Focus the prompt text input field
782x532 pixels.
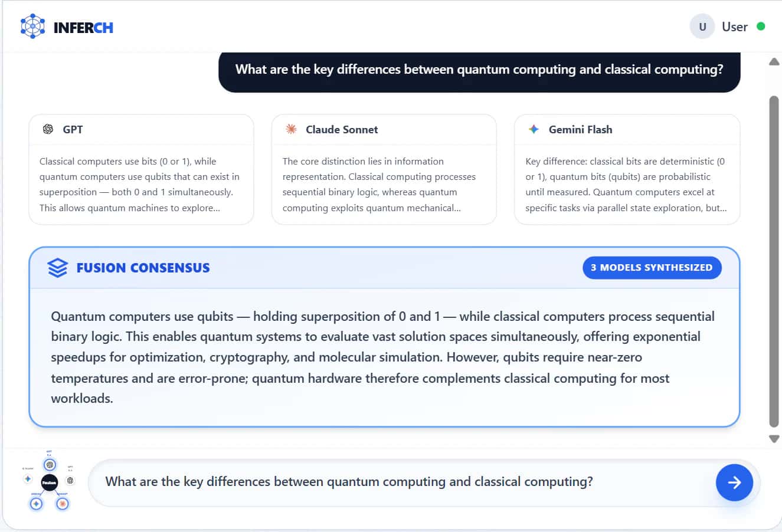pos(401,482)
